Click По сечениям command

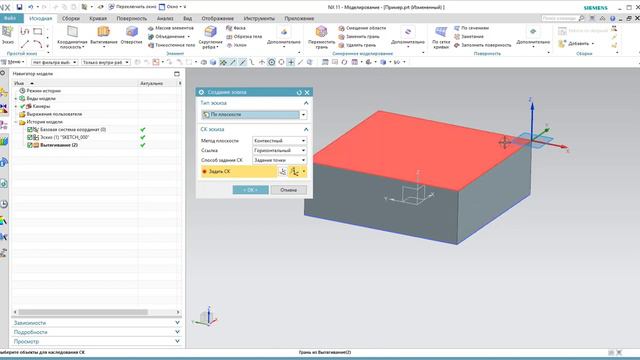[x=471, y=28]
